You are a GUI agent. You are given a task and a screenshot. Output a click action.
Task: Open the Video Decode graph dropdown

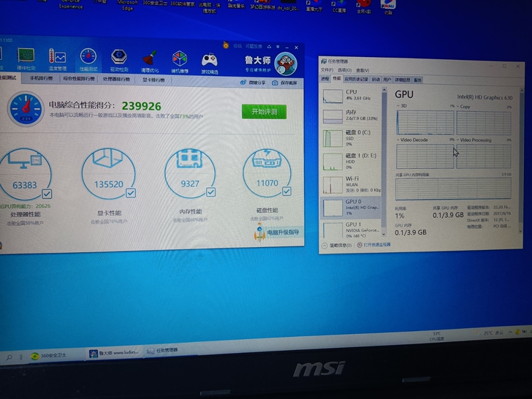click(398, 140)
